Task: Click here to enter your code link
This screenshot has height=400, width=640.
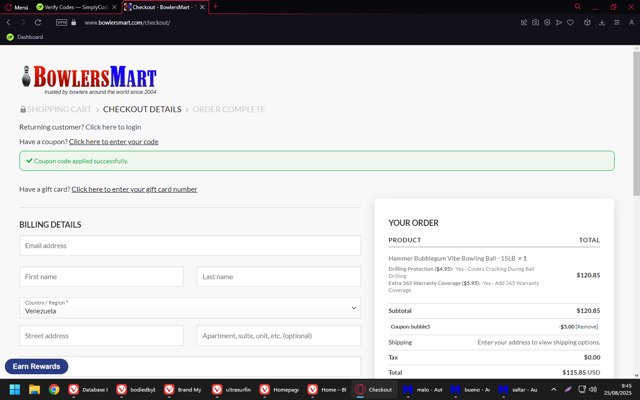Action: pyautogui.click(x=113, y=142)
